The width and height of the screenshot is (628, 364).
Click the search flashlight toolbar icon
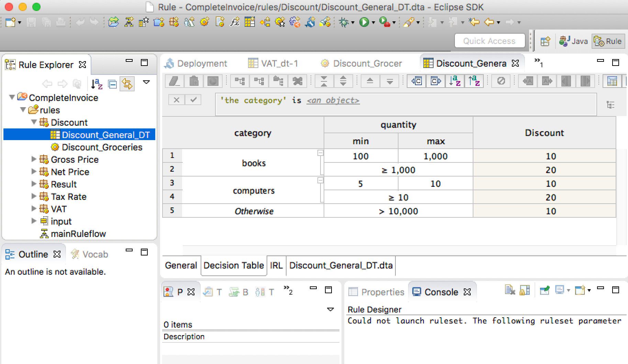[408, 22]
